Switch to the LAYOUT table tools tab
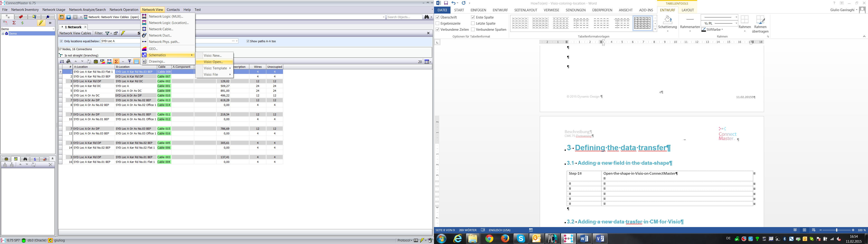The height and width of the screenshot is (244, 868). click(x=688, y=10)
